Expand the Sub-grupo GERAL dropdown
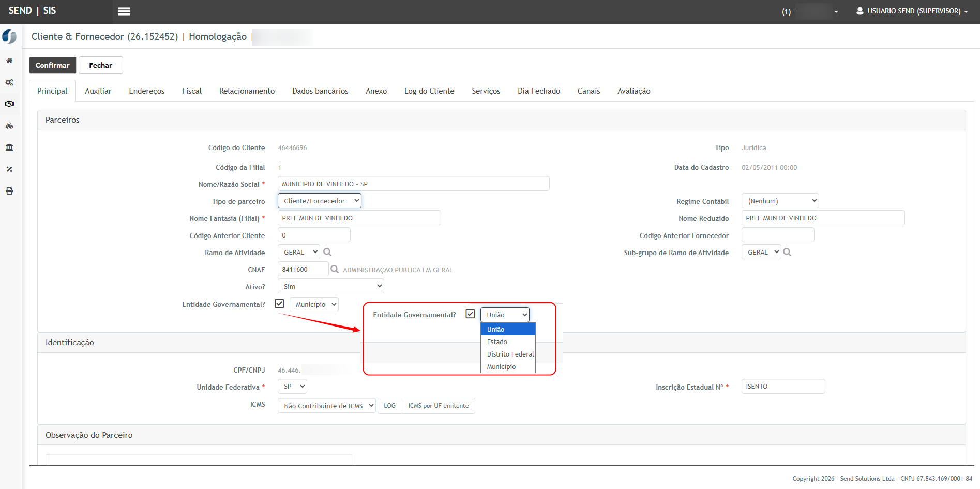 point(761,252)
